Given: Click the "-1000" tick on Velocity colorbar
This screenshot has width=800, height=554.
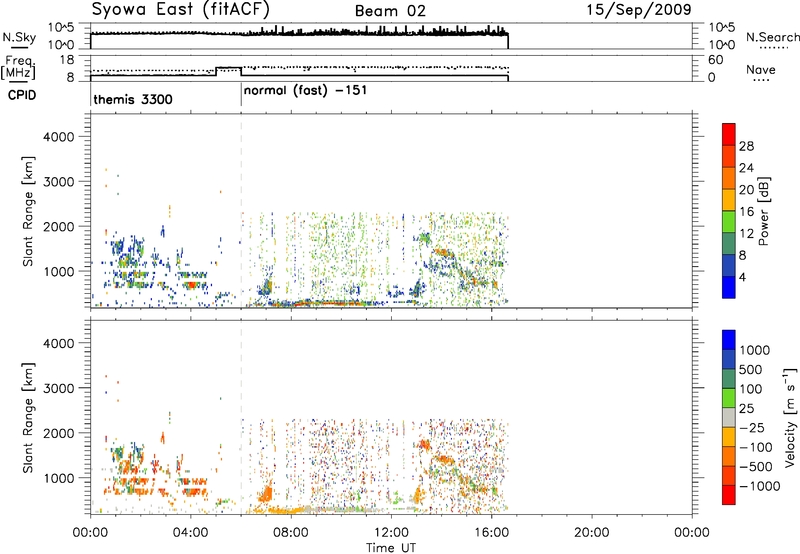Looking at the screenshot, I should click(x=759, y=486).
